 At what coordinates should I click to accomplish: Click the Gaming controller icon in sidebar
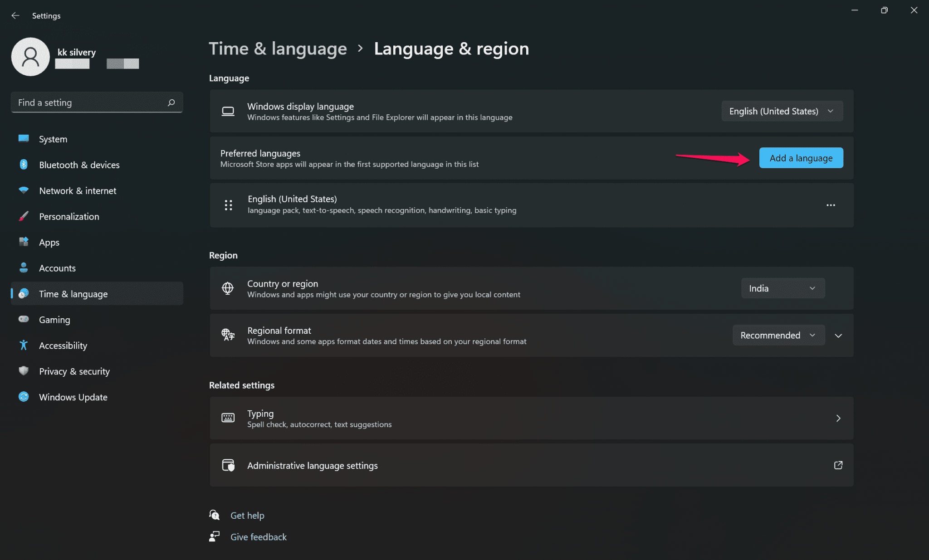click(23, 319)
